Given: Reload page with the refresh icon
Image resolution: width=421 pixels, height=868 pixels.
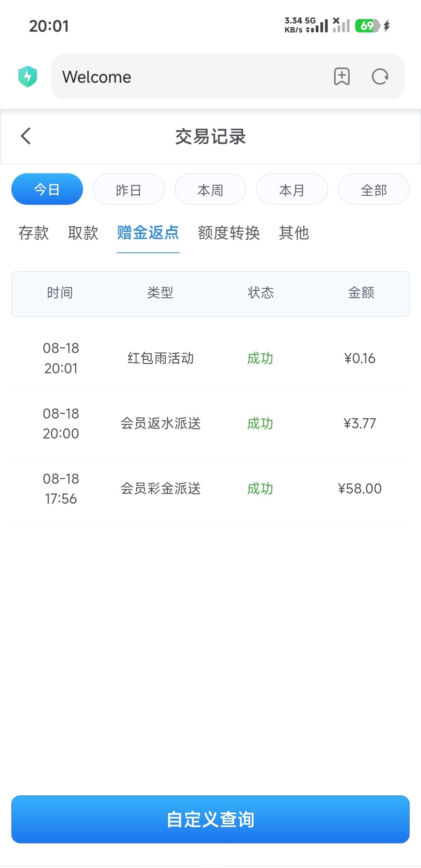Looking at the screenshot, I should coord(380,76).
